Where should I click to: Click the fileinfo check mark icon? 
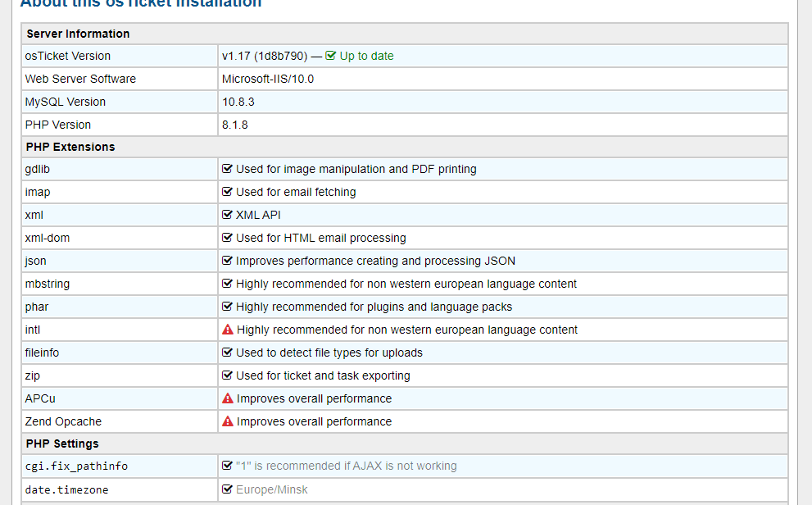pyautogui.click(x=227, y=353)
